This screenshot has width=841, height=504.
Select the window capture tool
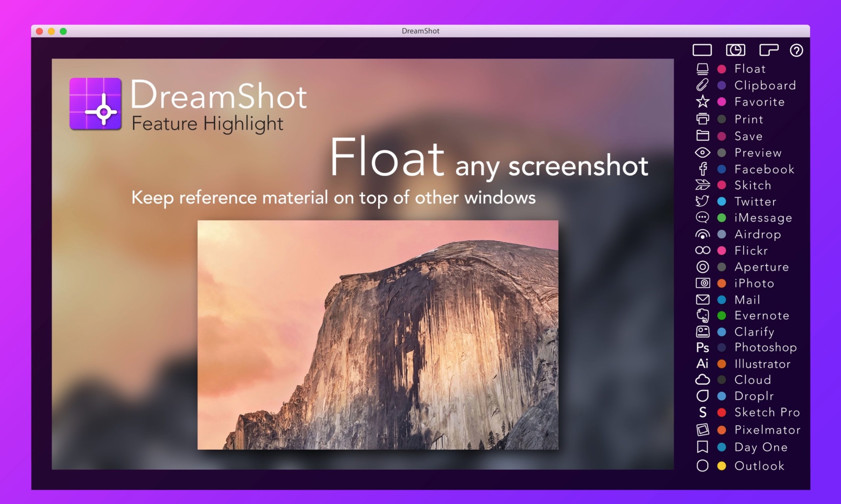point(769,50)
